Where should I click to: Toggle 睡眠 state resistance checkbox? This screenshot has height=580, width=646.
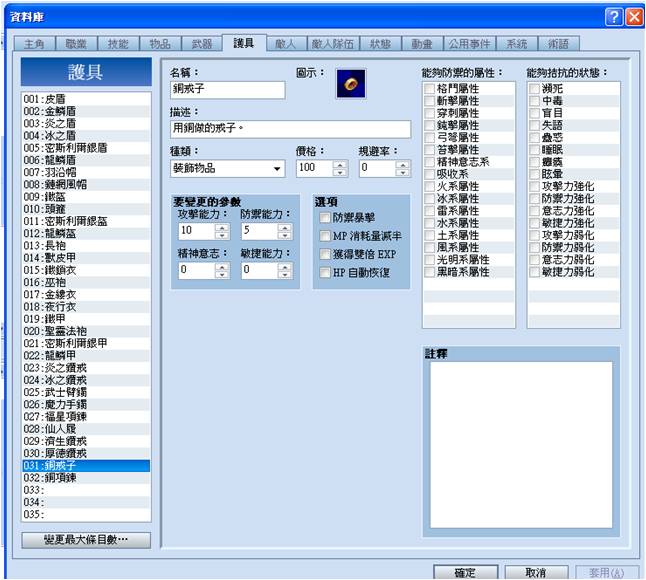534,150
